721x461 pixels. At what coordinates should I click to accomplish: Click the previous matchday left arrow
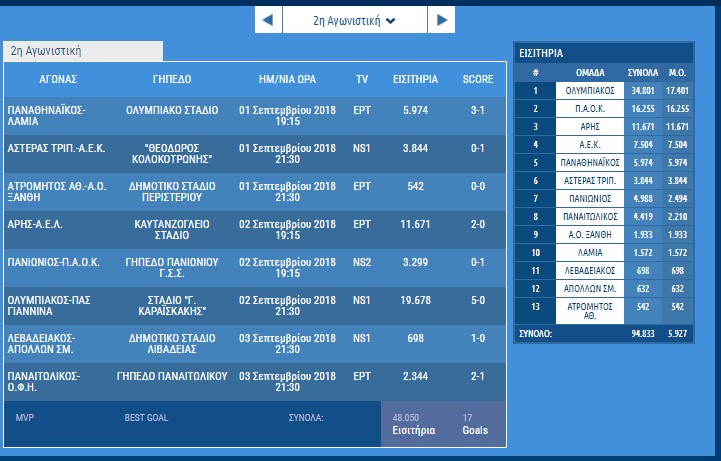click(267, 20)
